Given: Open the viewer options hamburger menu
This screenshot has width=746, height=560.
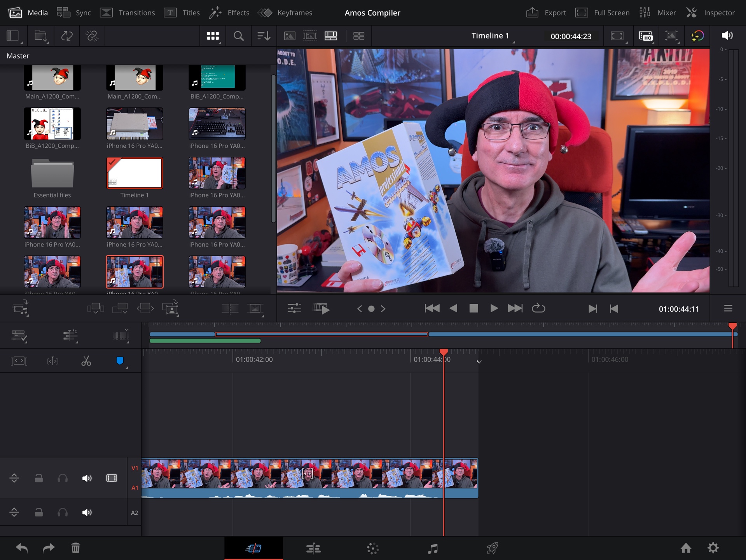Looking at the screenshot, I should (x=728, y=308).
